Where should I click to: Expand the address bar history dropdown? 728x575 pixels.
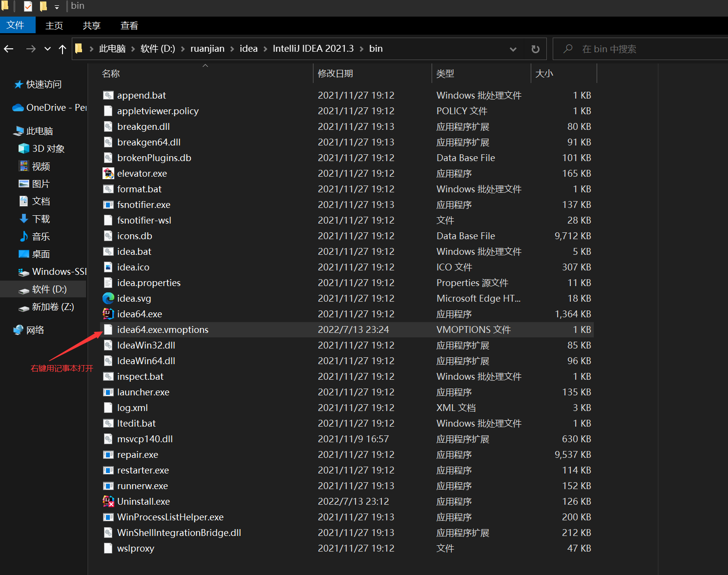point(513,49)
